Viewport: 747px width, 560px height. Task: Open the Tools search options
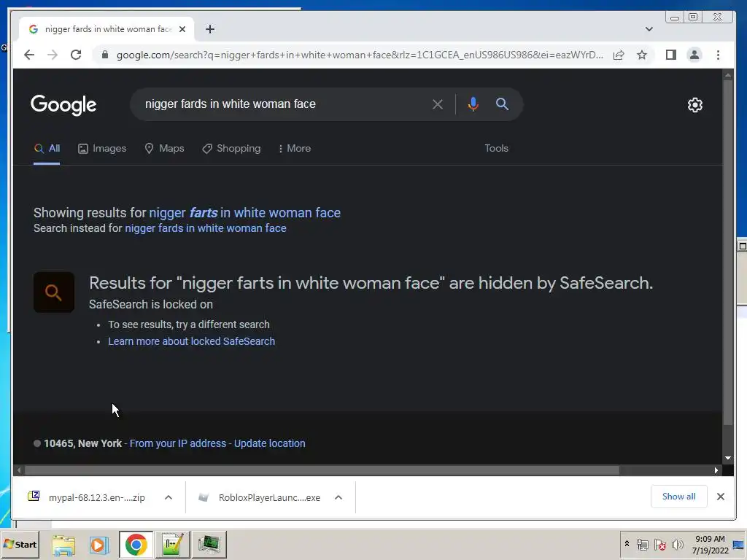(496, 149)
